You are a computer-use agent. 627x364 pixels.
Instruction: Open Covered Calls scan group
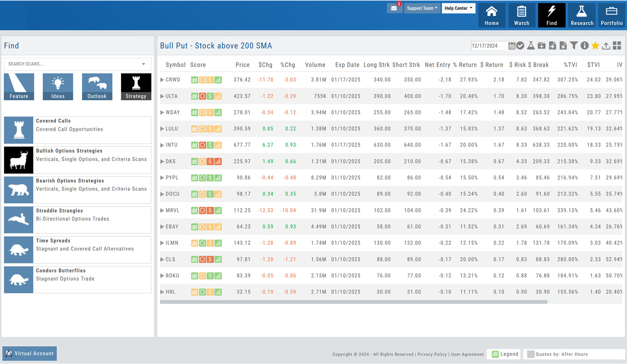[77, 130]
